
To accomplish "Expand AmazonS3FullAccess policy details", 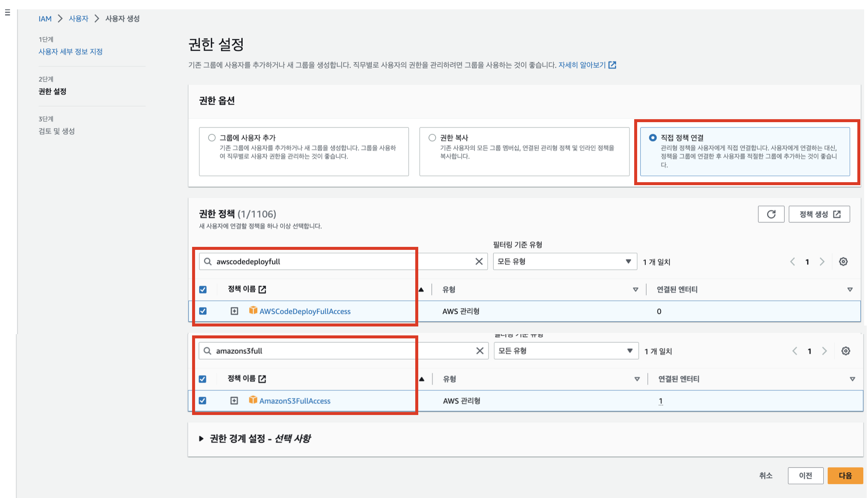I will point(234,401).
